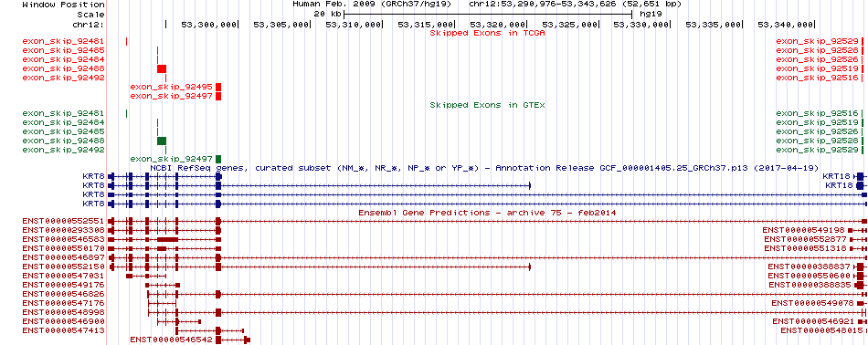
Task: Click the green exon_skip_92492 label
Action: [x=63, y=150]
